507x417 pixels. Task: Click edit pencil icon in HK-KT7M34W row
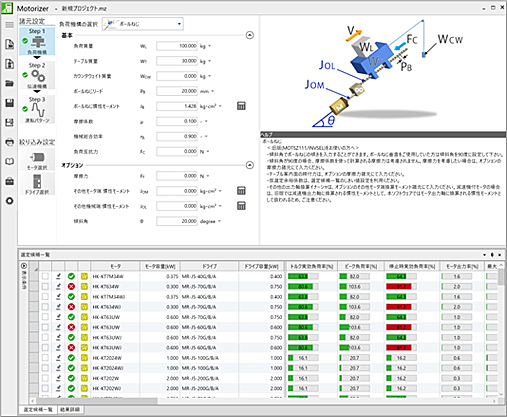(58, 276)
